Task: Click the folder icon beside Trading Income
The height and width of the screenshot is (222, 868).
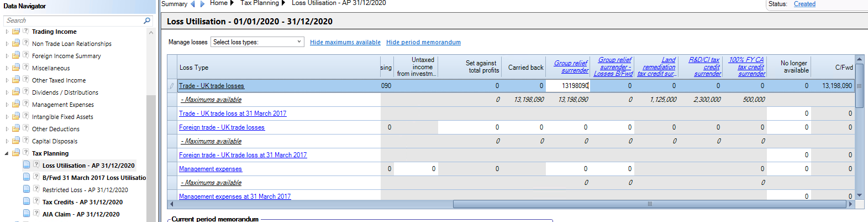Action: coord(16,31)
